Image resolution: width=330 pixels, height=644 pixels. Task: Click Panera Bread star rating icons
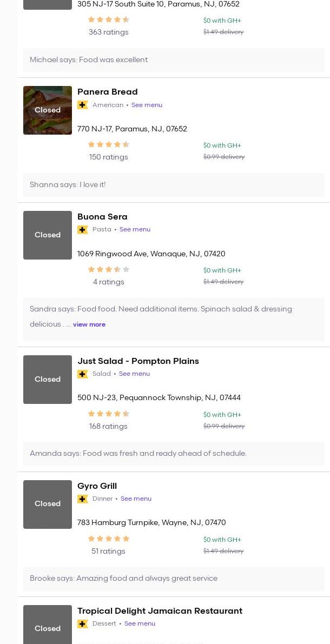pyautogui.click(x=108, y=144)
